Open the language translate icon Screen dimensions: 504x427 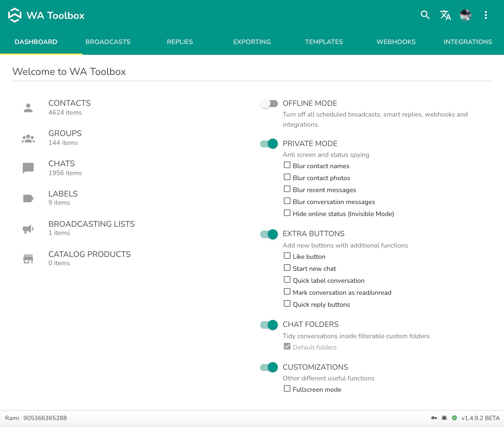445,15
